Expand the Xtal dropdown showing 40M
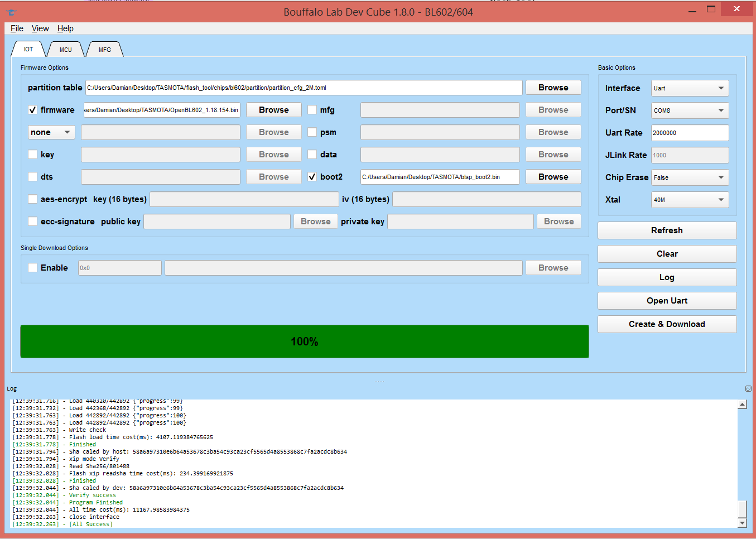 [690, 200]
